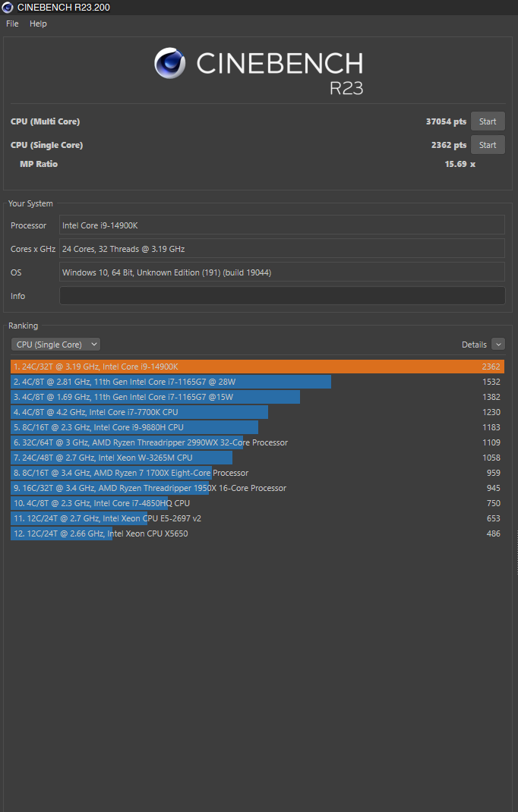This screenshot has width=518, height=812.
Task: Open the Help menu
Action: click(x=38, y=24)
